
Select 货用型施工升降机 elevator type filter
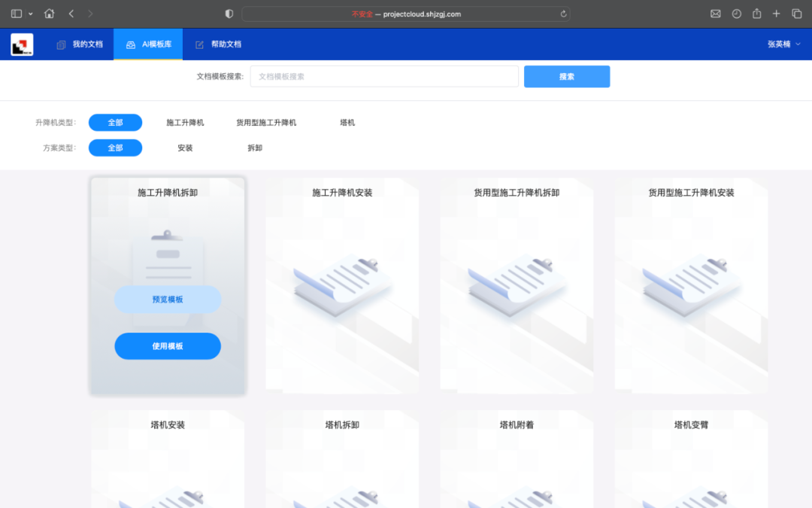266,122
